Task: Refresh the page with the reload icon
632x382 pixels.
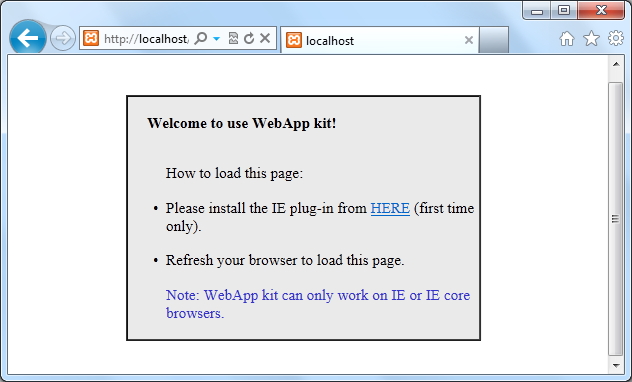Action: [x=249, y=38]
